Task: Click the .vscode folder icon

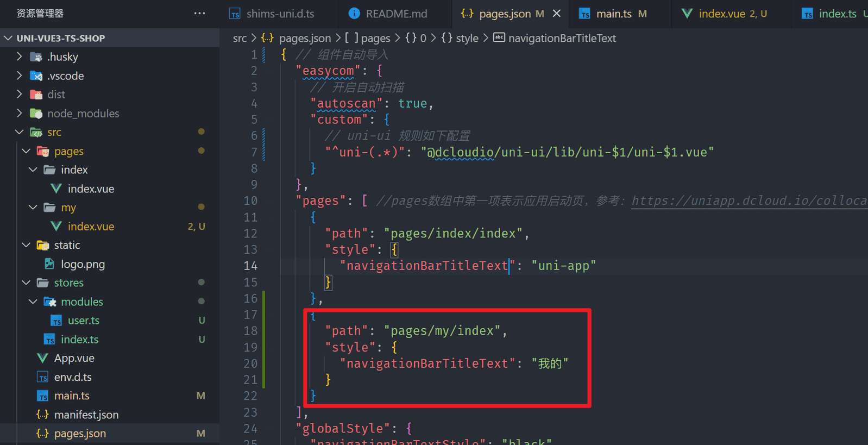Action: (36, 76)
